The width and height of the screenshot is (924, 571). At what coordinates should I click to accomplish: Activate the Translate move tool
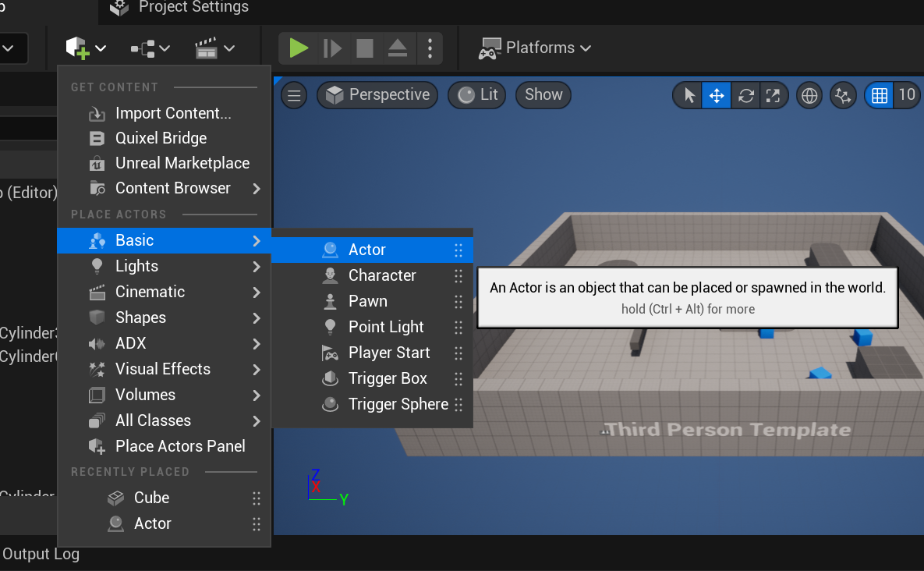pyautogui.click(x=717, y=95)
